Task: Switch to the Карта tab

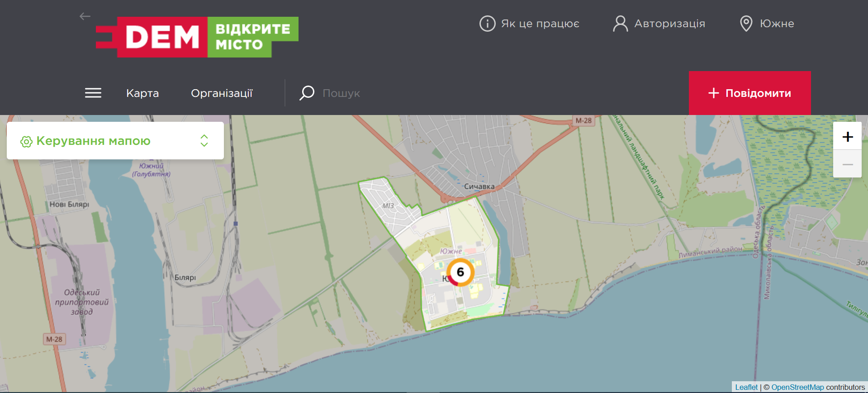Action: (142, 93)
